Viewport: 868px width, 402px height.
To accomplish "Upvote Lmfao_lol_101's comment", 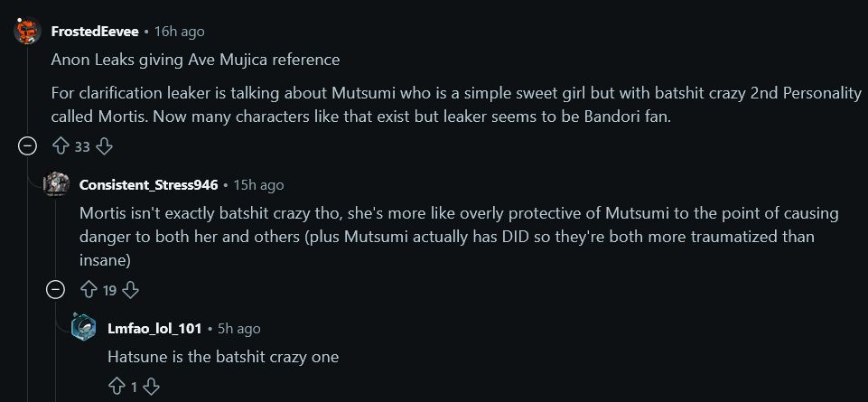I will click(116, 387).
